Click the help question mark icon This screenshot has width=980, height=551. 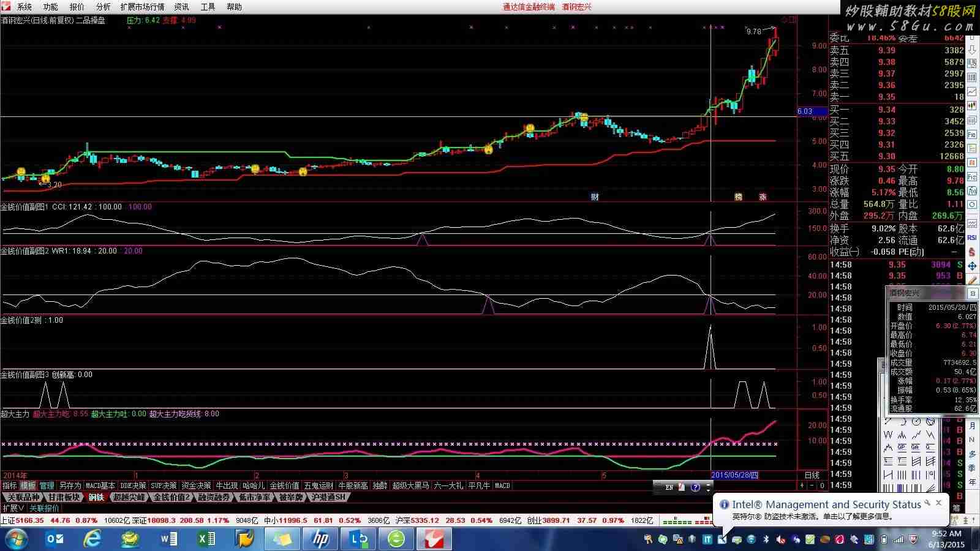[x=695, y=487]
